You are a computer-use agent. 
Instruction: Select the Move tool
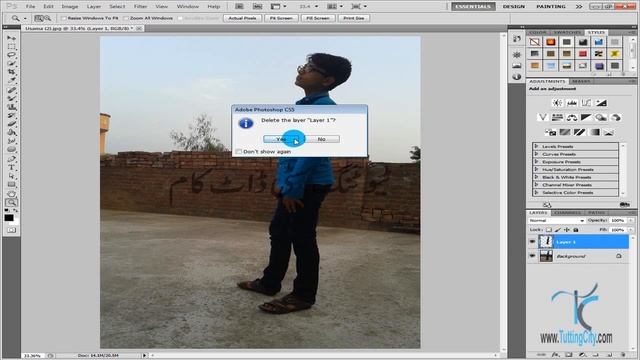click(11, 38)
